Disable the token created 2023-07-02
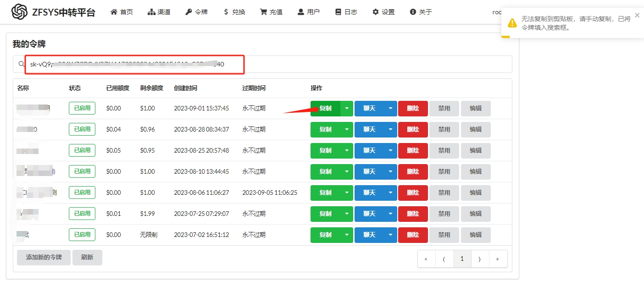Image resolution: width=644 pixels, height=286 pixels. (444, 235)
